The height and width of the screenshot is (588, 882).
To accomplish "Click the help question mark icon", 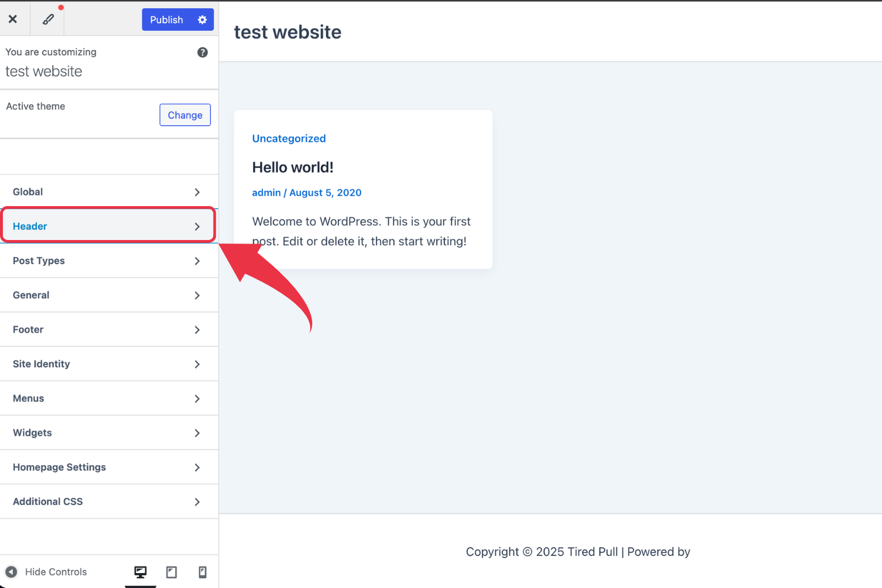I will 202,52.
